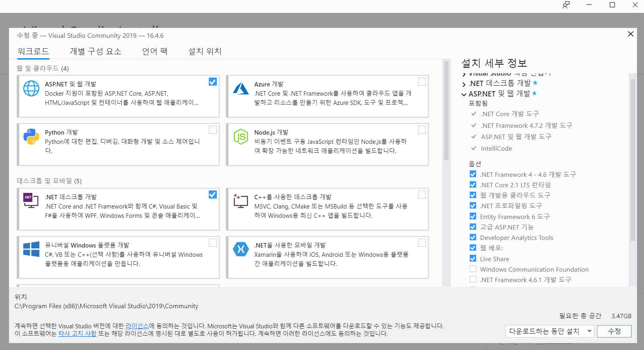Check C++를 사용한 데스크톱 개발 checkbox
This screenshot has height=350, width=644.
pos(422,194)
